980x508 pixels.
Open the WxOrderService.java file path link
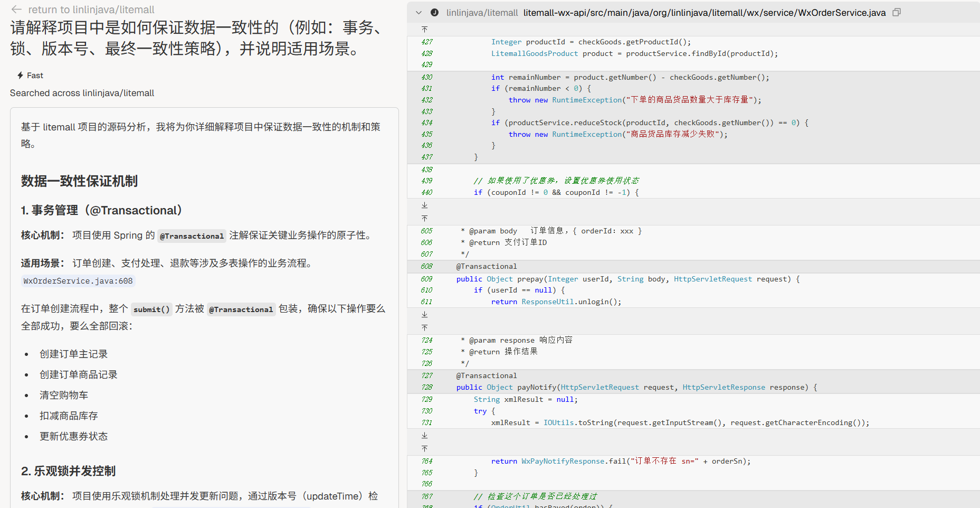(x=704, y=13)
